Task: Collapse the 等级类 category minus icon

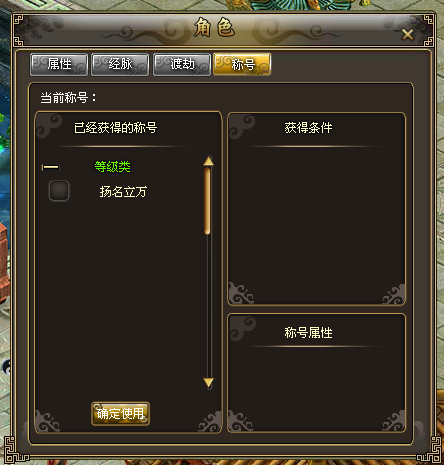Action: tap(50, 167)
